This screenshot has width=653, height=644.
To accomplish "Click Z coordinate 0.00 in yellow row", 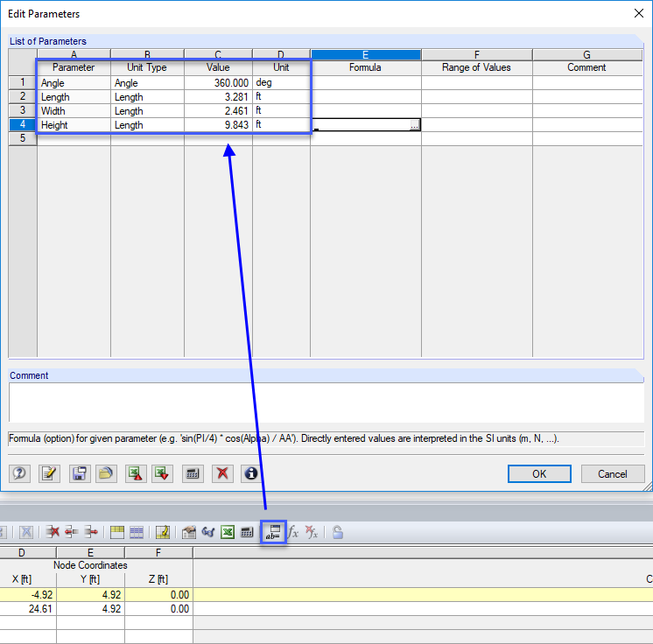I will 158,595.
